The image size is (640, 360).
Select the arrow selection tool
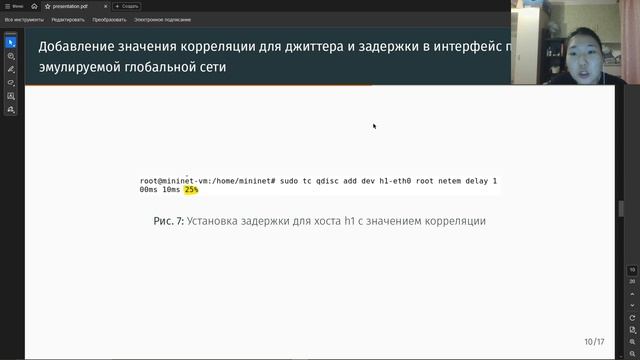[x=11, y=42]
